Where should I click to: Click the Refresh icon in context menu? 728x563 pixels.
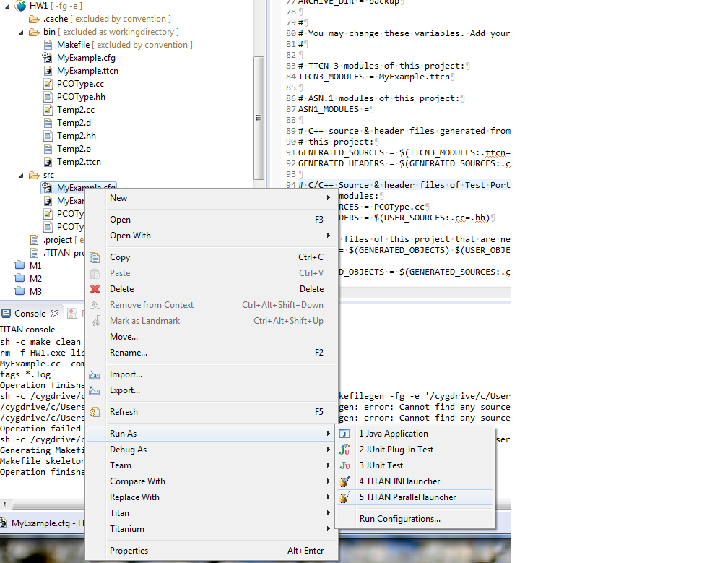coord(95,412)
